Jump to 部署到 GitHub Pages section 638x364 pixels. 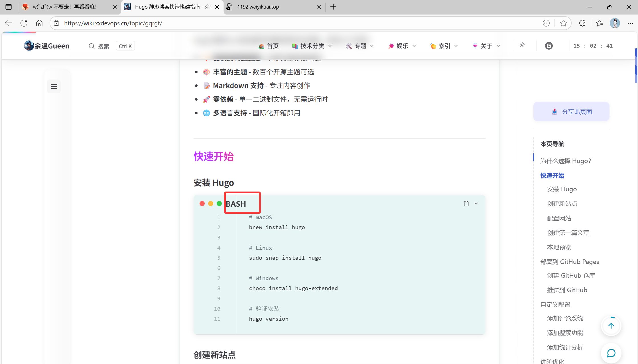click(x=570, y=262)
